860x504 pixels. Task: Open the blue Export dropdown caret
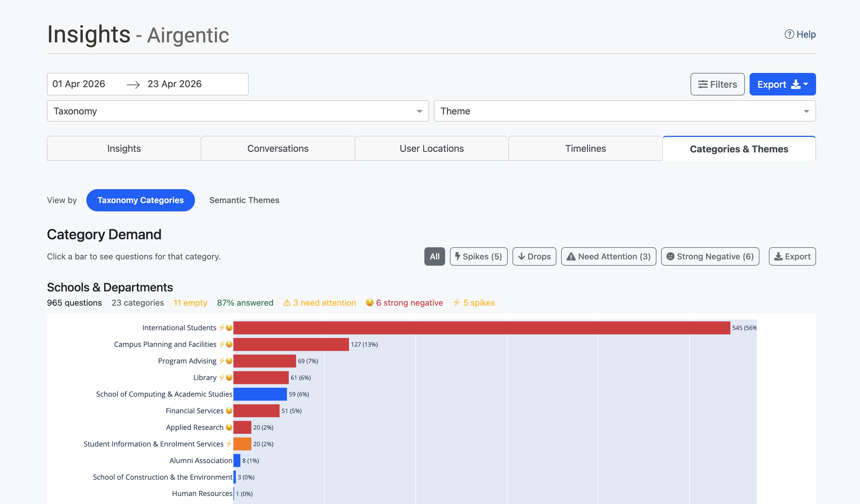pyautogui.click(x=806, y=84)
